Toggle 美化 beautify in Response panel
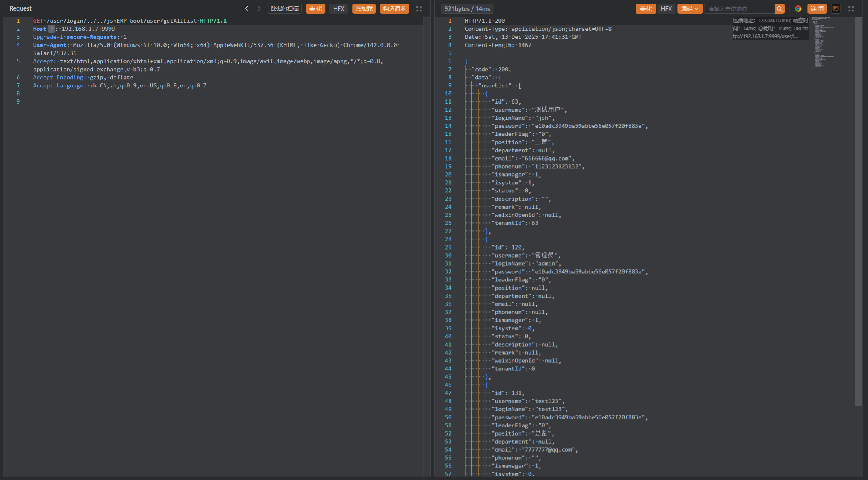This screenshot has width=868, height=480. [646, 8]
